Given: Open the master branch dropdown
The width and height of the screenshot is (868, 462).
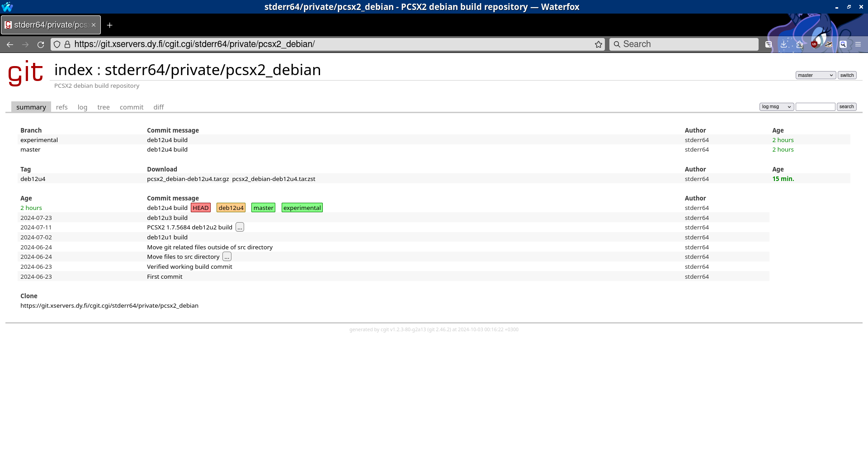Looking at the screenshot, I should click(x=815, y=76).
